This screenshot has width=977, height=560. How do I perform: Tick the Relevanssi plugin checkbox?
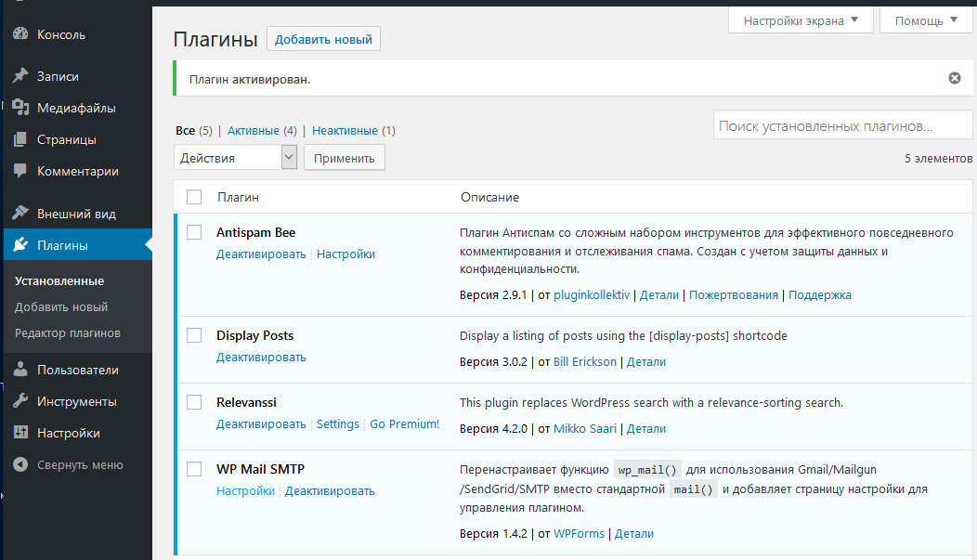[194, 402]
